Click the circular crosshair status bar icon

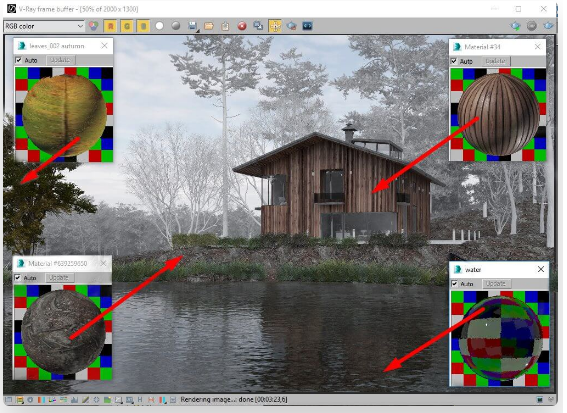pos(96,400)
